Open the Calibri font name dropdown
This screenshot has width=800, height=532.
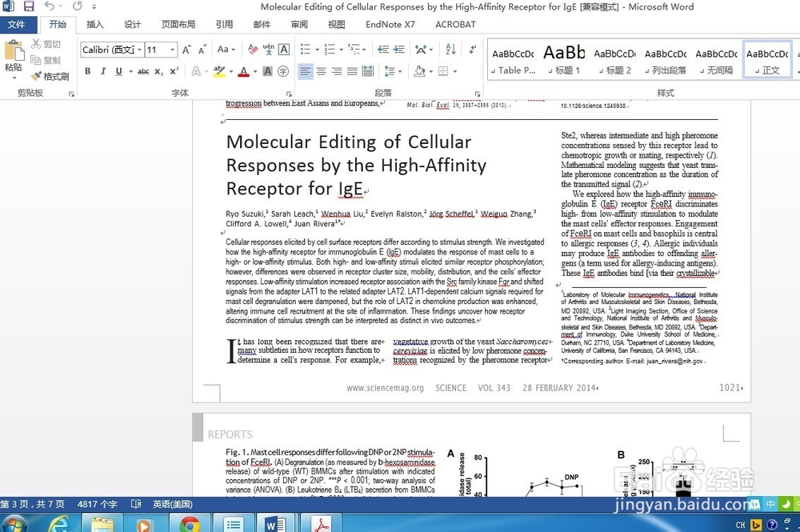(138, 50)
